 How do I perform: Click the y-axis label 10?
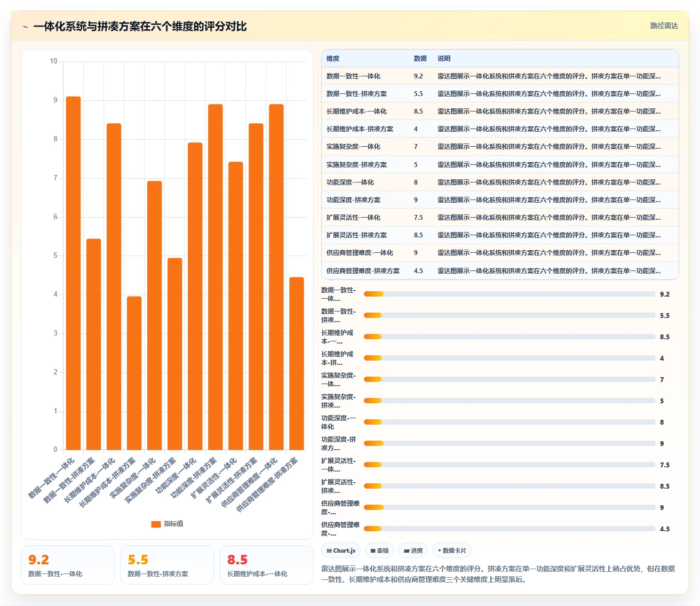[x=53, y=61]
